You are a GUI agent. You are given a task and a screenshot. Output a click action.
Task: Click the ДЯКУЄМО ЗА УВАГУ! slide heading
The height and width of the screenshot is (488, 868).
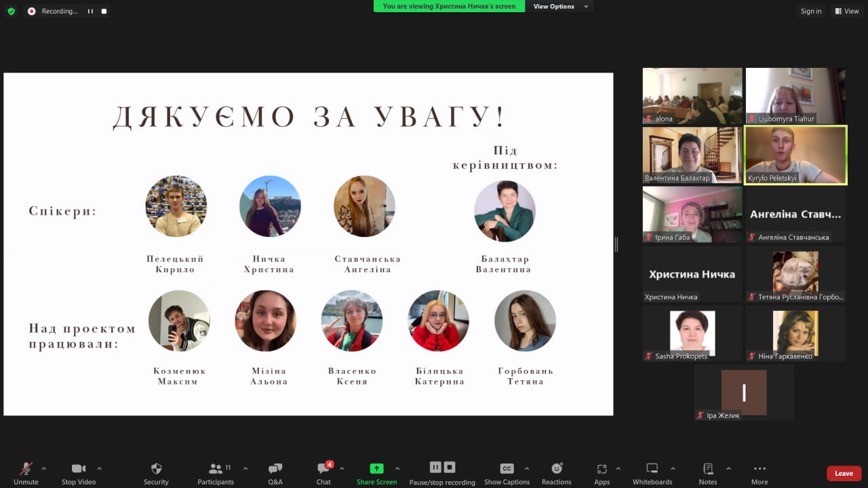[309, 117]
